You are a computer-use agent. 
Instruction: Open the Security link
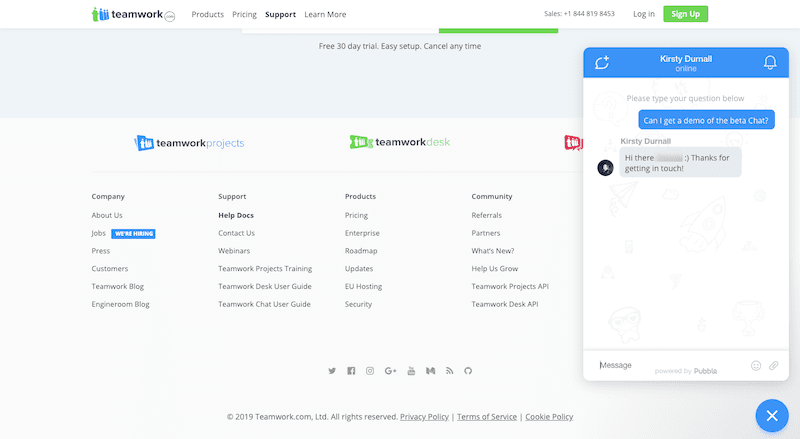click(x=358, y=304)
